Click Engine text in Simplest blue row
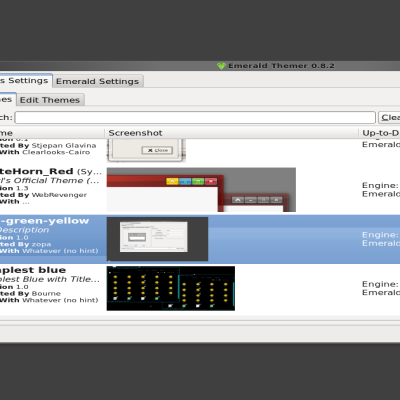This screenshot has width=400, height=400. click(x=381, y=284)
